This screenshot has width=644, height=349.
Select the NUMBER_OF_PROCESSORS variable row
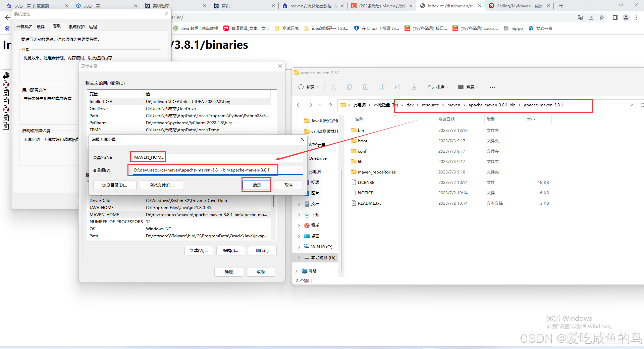(x=179, y=221)
